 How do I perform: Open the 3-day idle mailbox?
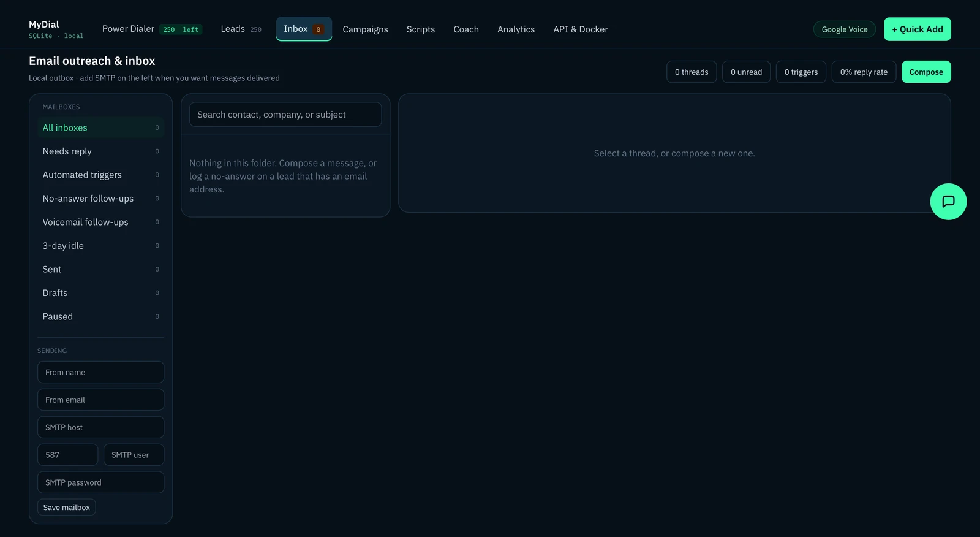(x=101, y=246)
